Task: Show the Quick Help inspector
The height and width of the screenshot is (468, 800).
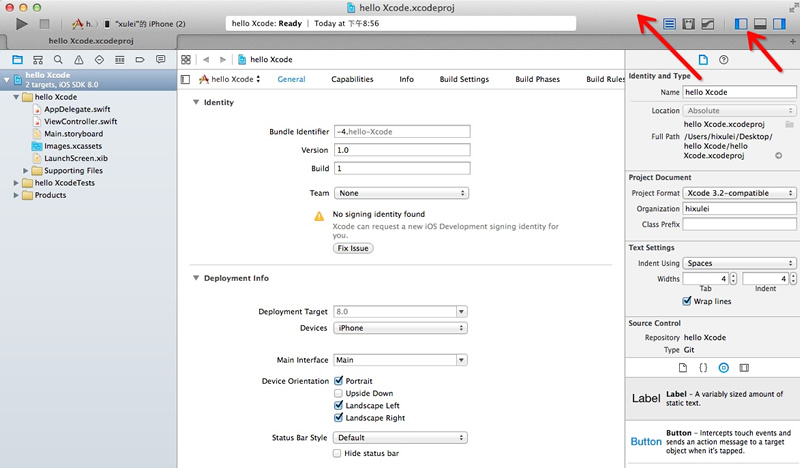Action: tap(723, 60)
